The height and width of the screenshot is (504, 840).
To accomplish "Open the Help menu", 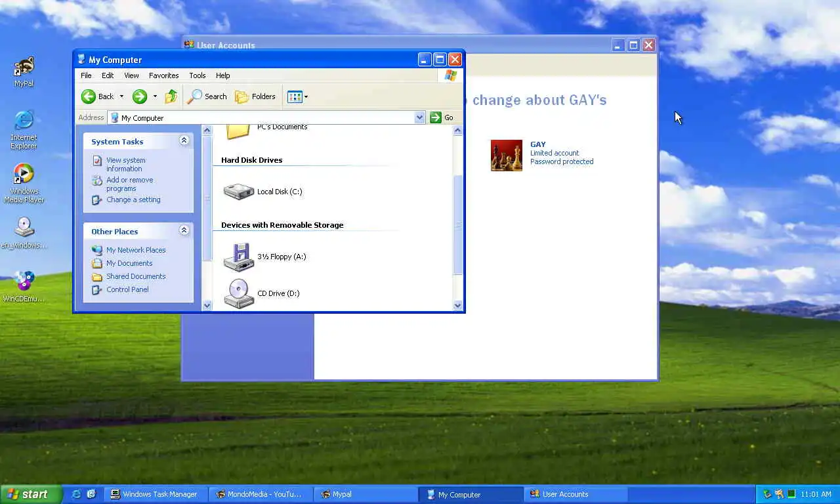I will [x=222, y=75].
